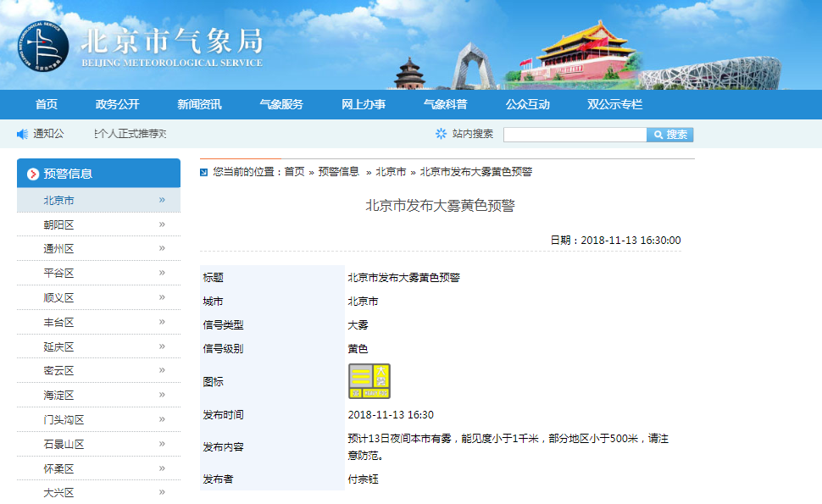
Task: Open the 首页 navigation menu item
Action: pyautogui.click(x=47, y=104)
